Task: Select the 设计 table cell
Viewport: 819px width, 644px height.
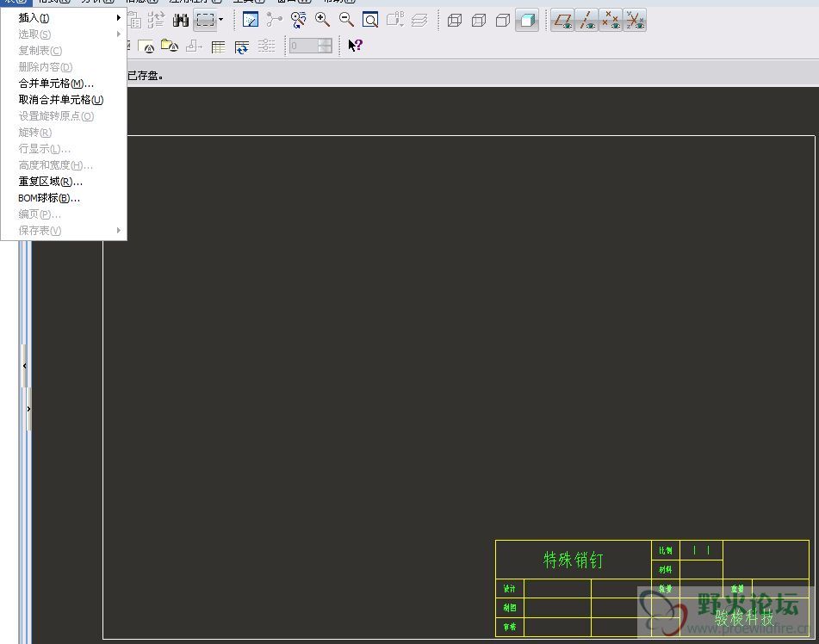Action: pyautogui.click(x=510, y=589)
